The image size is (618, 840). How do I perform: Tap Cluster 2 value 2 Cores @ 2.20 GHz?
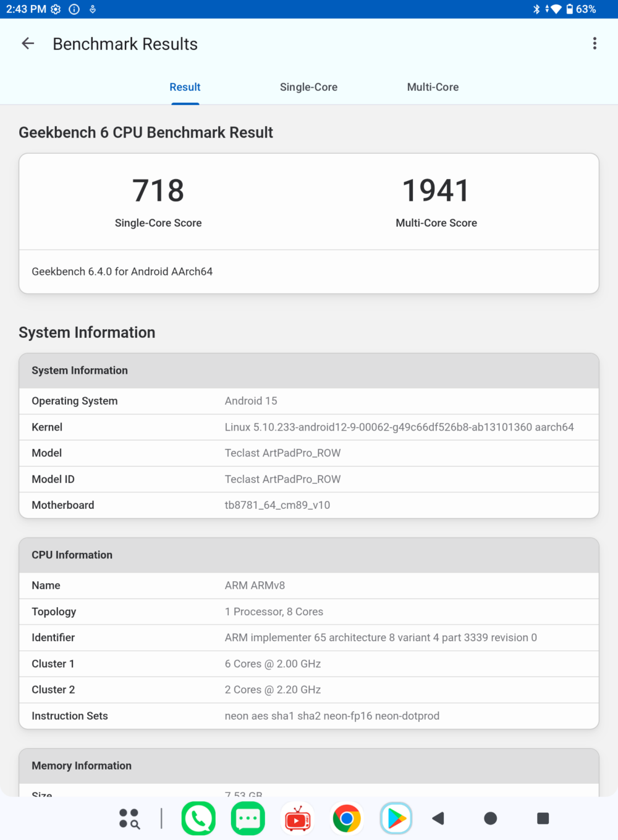pos(273,690)
